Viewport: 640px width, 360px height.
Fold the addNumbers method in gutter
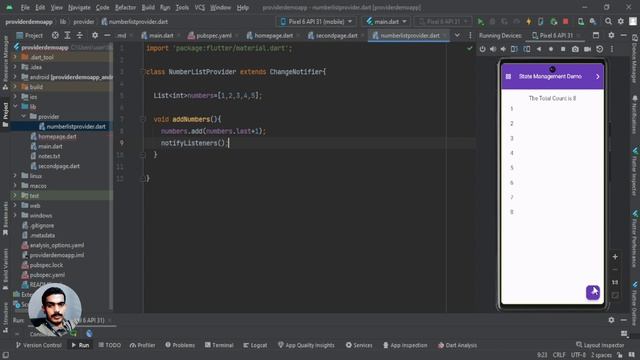tap(143, 119)
